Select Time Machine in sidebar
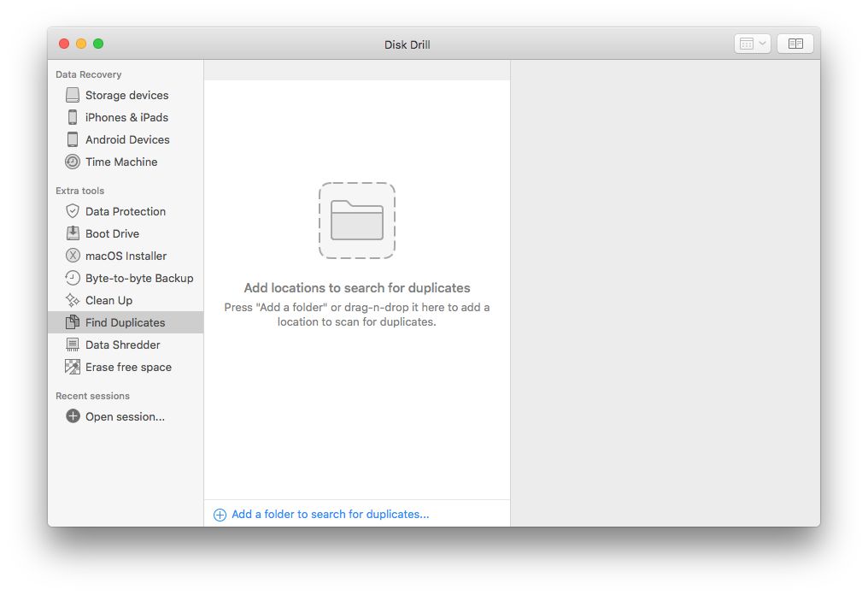 pos(126,162)
